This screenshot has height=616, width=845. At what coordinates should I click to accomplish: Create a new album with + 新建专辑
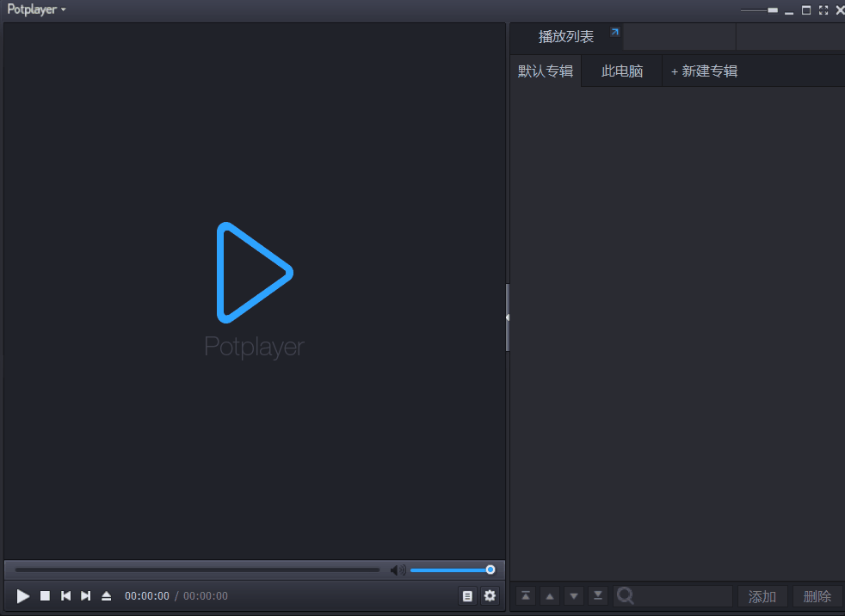click(705, 71)
